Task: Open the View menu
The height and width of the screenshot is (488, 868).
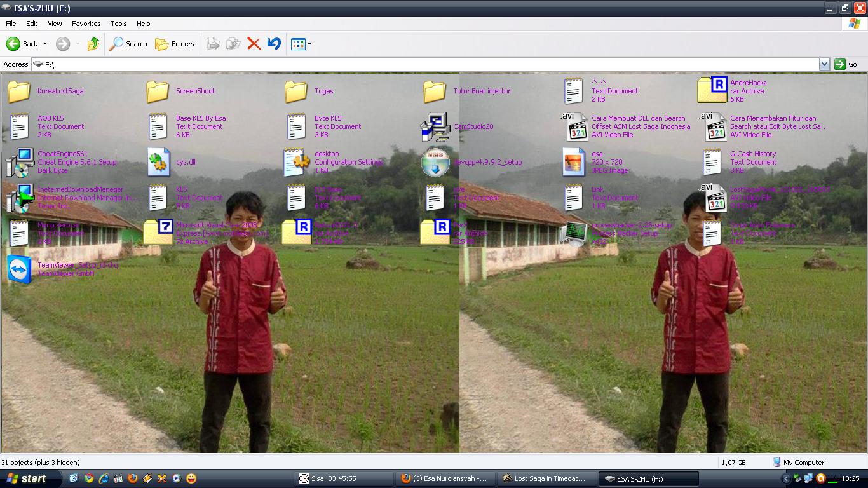Action: click(x=54, y=24)
